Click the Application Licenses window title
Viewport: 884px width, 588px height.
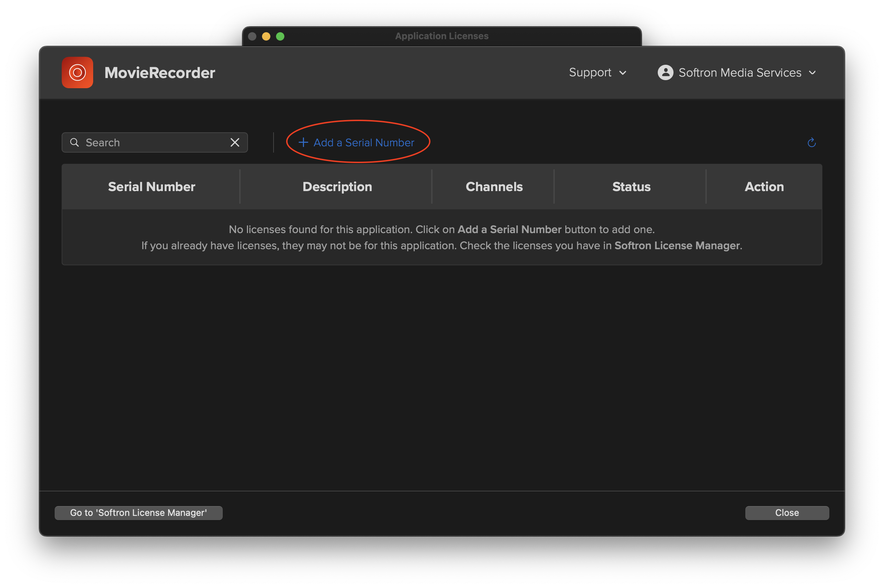[442, 36]
